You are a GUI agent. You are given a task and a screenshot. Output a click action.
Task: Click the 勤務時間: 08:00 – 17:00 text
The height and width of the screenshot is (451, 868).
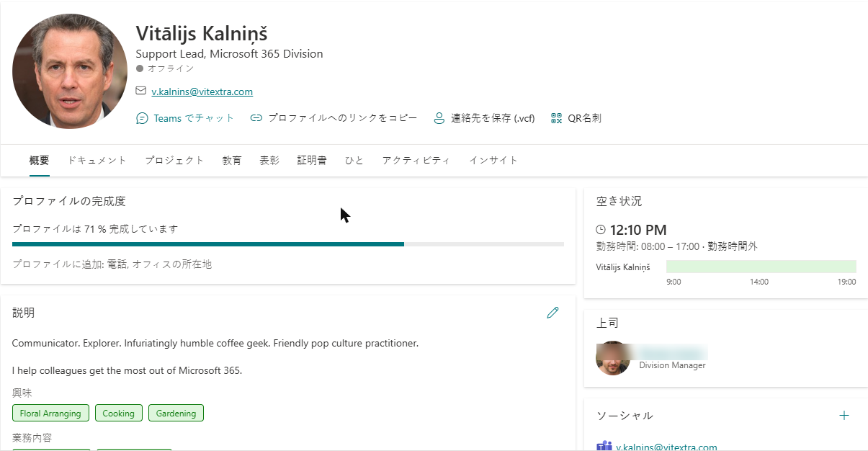(x=648, y=246)
